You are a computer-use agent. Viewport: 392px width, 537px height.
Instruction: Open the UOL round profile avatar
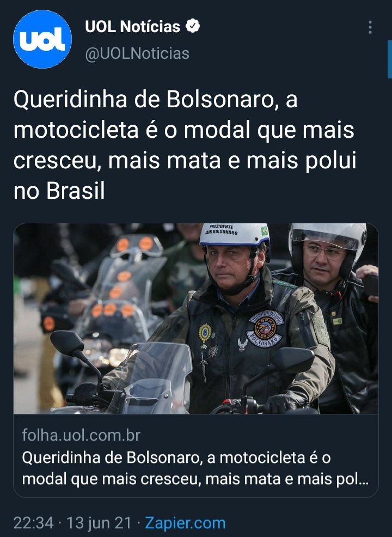pos(42,39)
